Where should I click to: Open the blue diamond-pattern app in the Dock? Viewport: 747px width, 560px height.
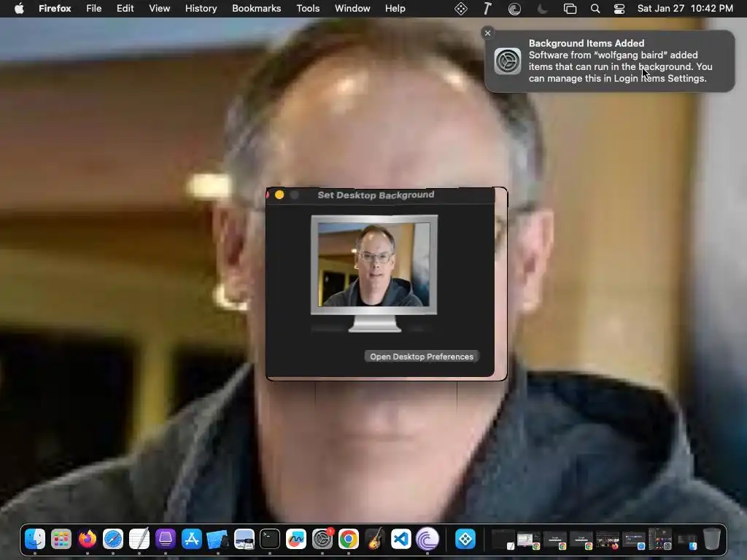(x=465, y=539)
